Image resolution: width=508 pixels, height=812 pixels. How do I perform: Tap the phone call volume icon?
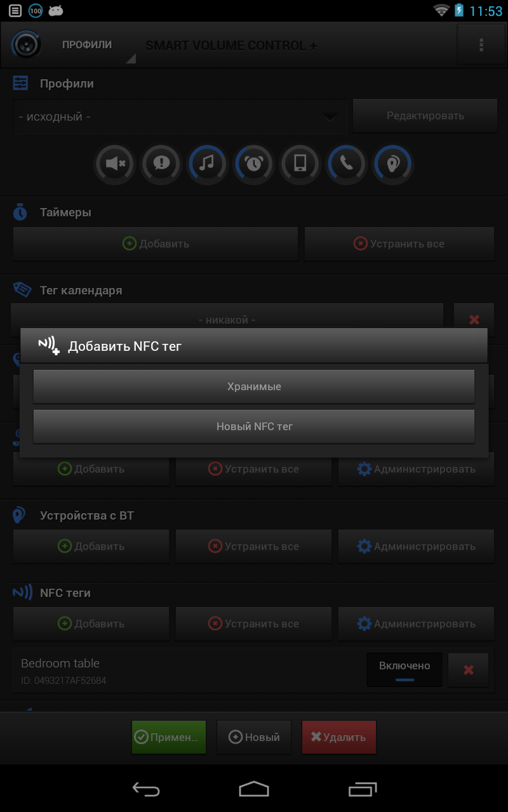tap(347, 164)
